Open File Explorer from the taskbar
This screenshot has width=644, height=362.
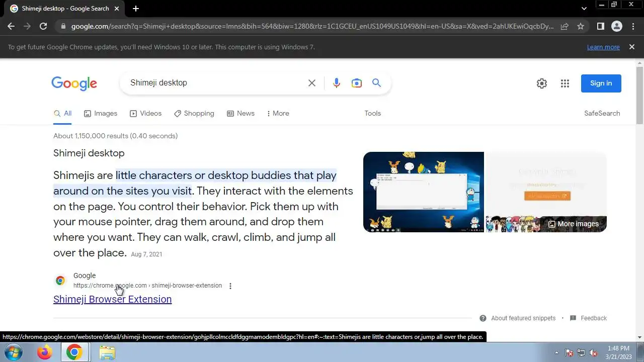click(x=107, y=352)
